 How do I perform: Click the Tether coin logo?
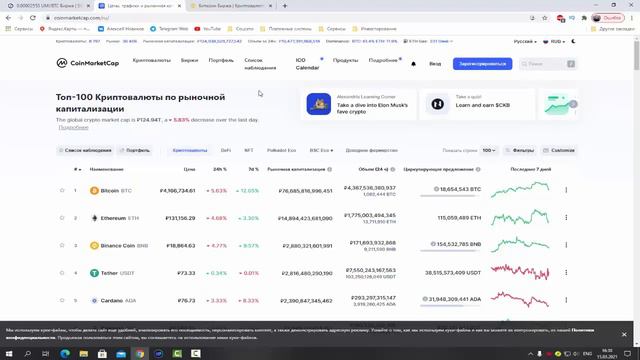tap(94, 273)
